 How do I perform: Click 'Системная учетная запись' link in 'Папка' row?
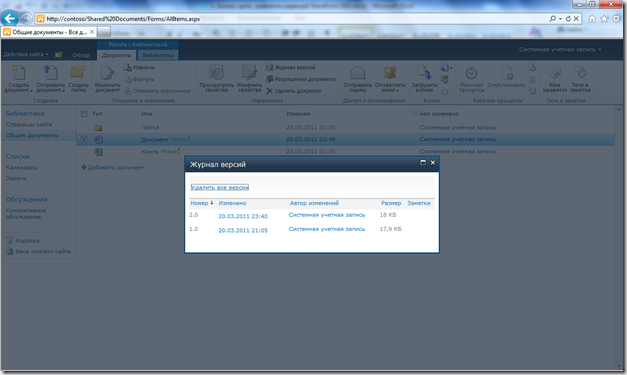point(458,127)
